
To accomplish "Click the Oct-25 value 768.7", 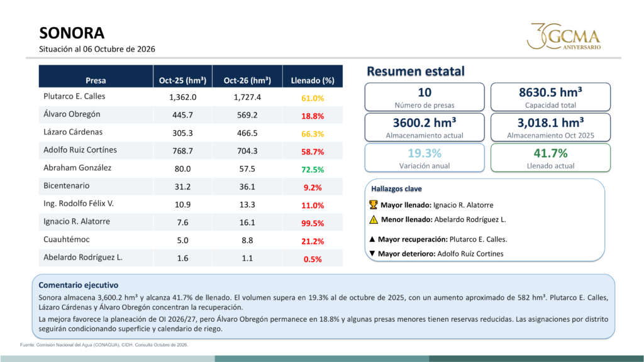I will click(183, 151).
